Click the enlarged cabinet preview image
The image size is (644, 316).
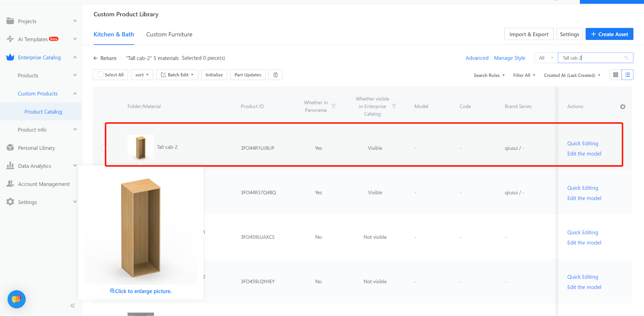pyautogui.click(x=141, y=228)
